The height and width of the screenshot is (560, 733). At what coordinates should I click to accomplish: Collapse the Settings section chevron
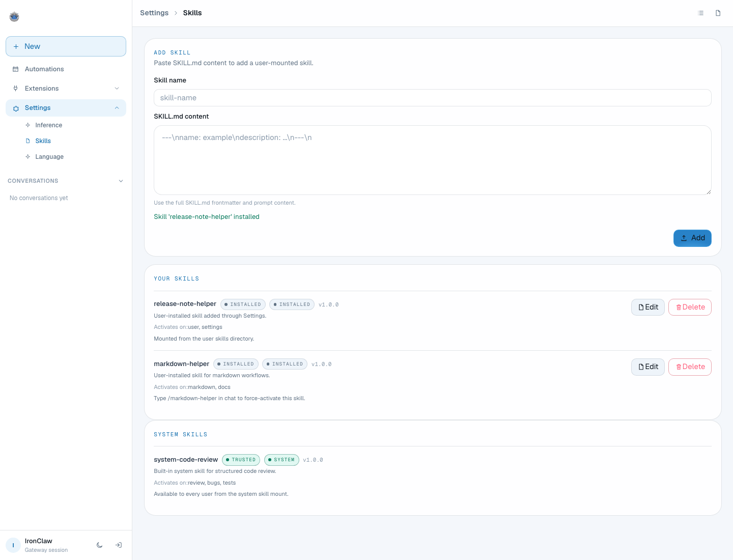pos(117,108)
